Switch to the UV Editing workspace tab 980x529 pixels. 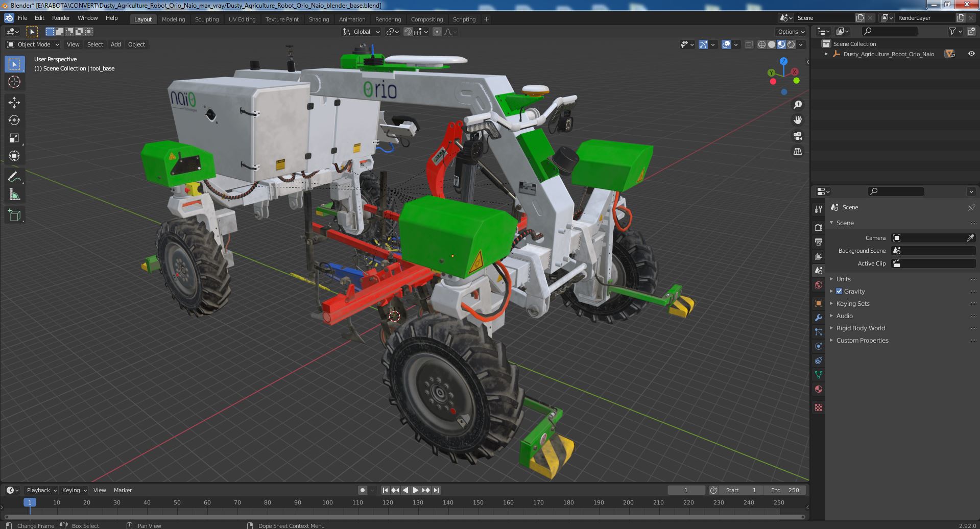[x=242, y=19]
